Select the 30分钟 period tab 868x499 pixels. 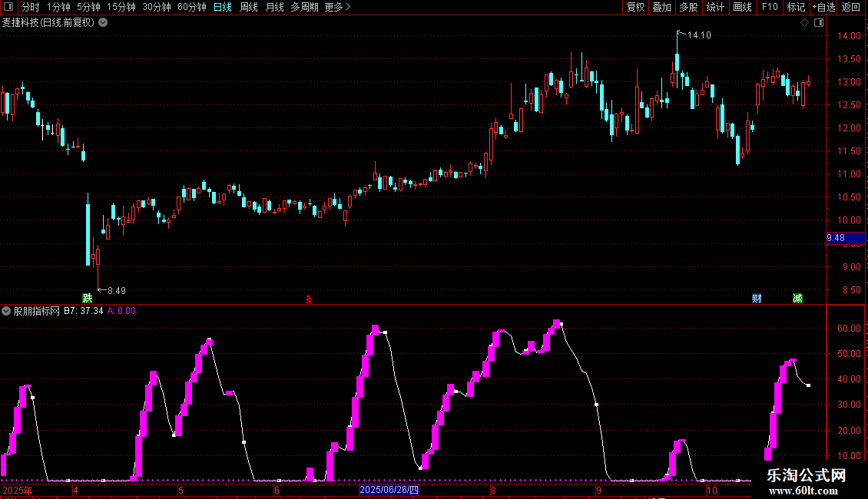157,7
